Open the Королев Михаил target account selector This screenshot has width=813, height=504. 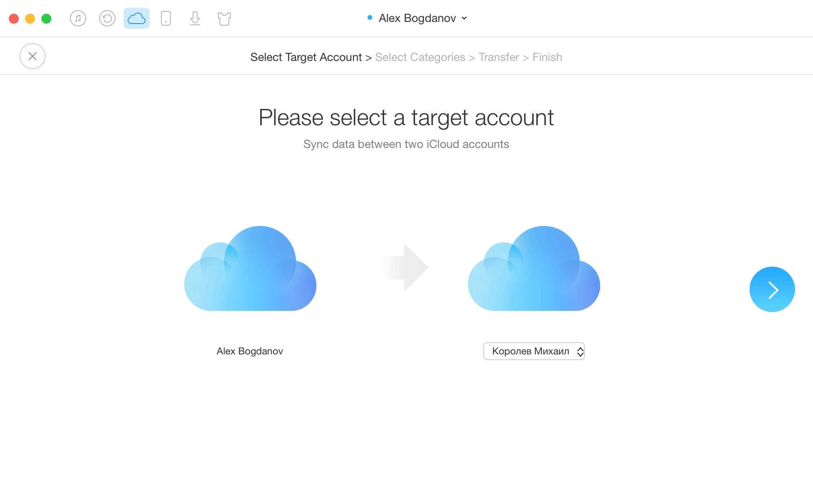pyautogui.click(x=530, y=351)
